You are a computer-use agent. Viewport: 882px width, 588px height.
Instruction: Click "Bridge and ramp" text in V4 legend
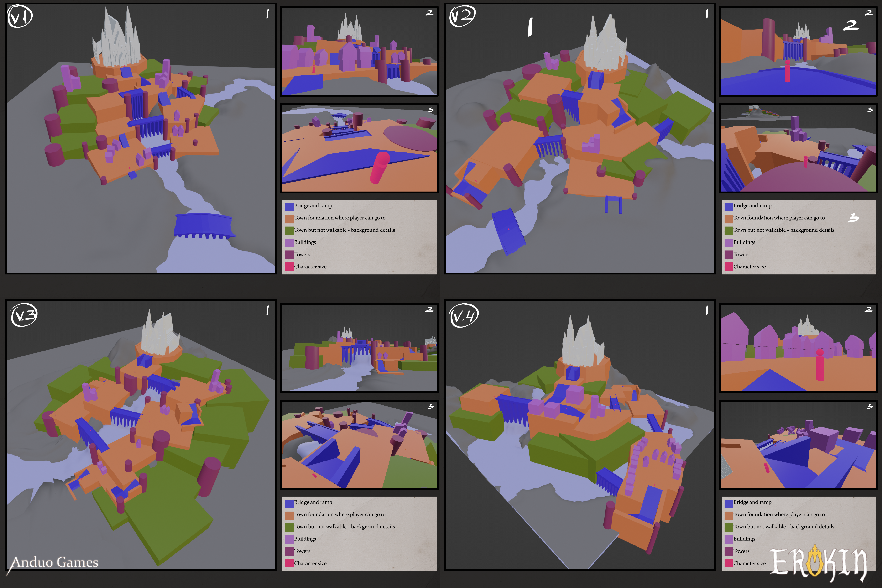point(752,502)
